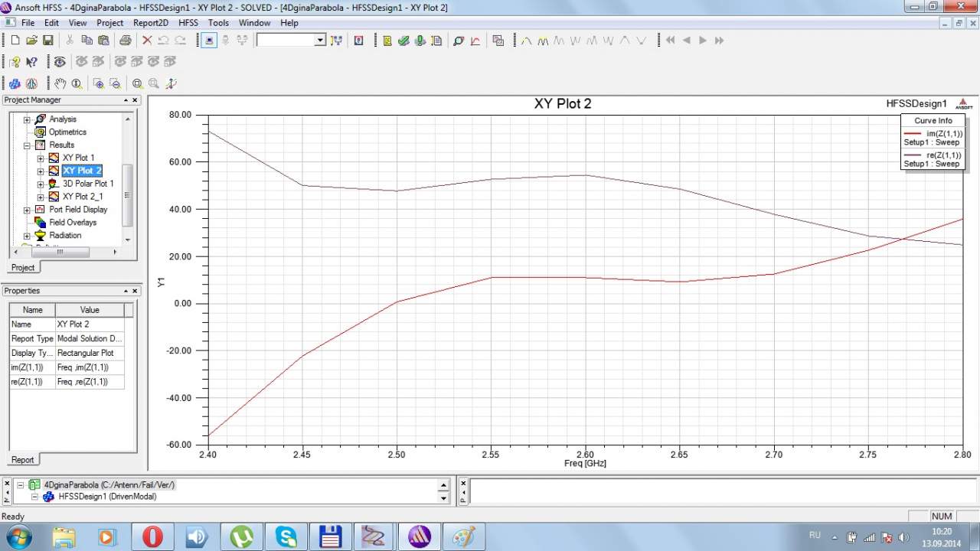Image resolution: width=980 pixels, height=551 pixels.
Task: Expand the Analysis tree node
Action: tap(27, 119)
